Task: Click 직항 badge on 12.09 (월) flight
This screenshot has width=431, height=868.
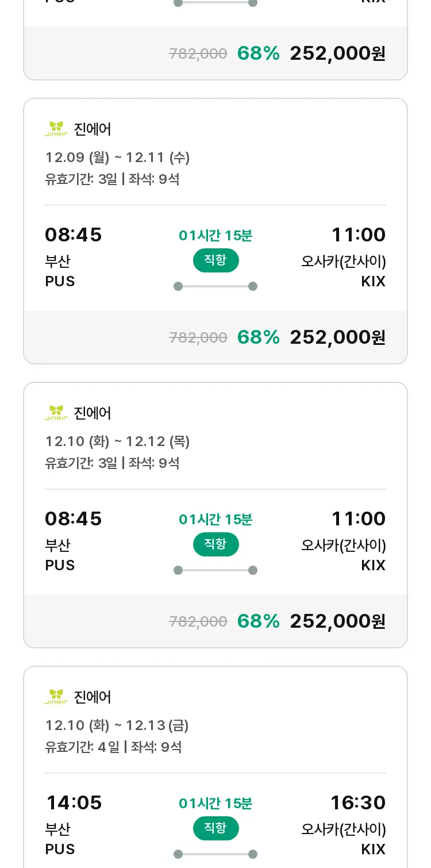Action: (x=215, y=260)
